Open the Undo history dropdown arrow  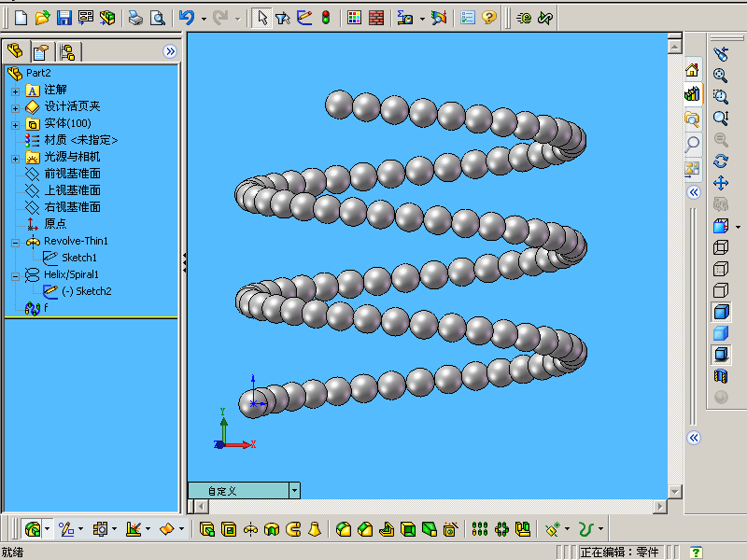click(x=204, y=19)
